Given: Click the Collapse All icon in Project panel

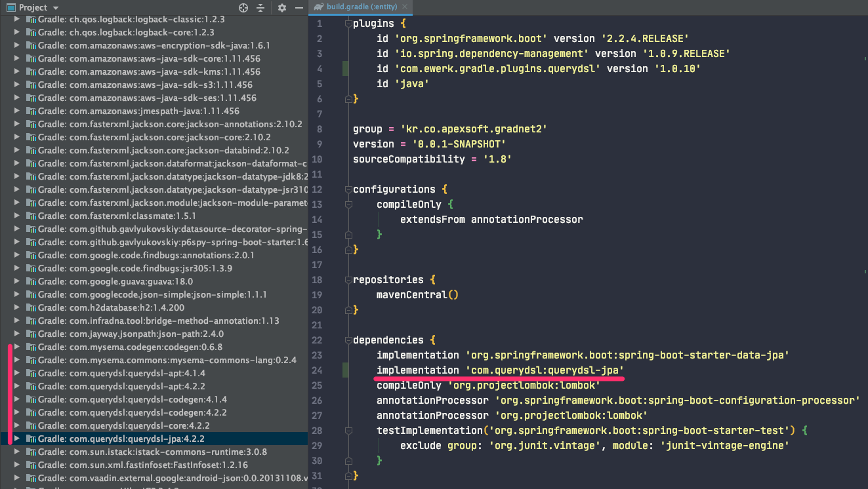Looking at the screenshot, I should click(x=260, y=8).
